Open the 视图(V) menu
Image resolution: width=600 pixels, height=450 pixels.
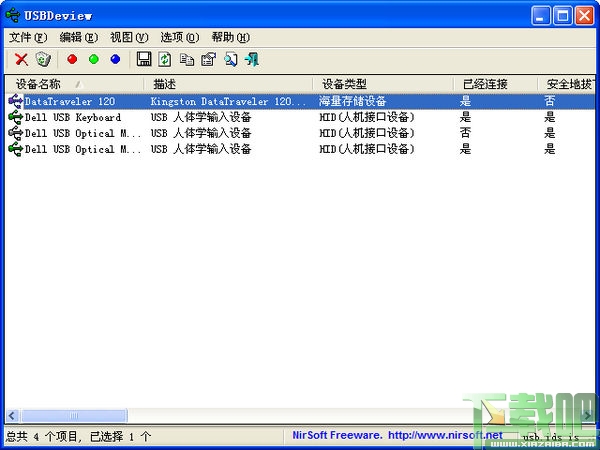(x=129, y=38)
